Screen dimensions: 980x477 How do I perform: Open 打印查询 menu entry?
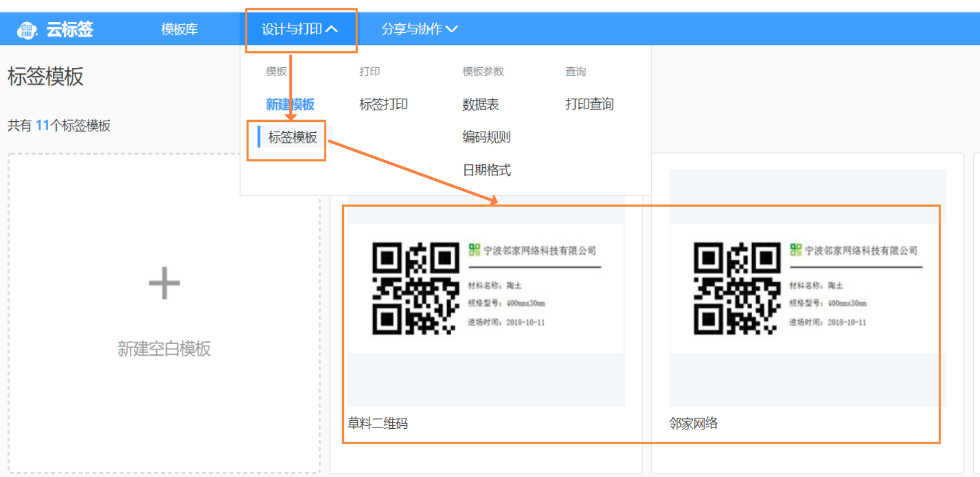pos(589,104)
